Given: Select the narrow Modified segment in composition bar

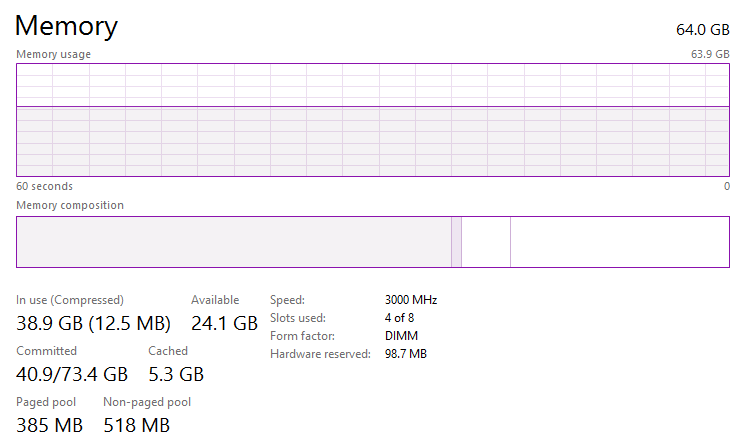Looking at the screenshot, I should (456, 242).
